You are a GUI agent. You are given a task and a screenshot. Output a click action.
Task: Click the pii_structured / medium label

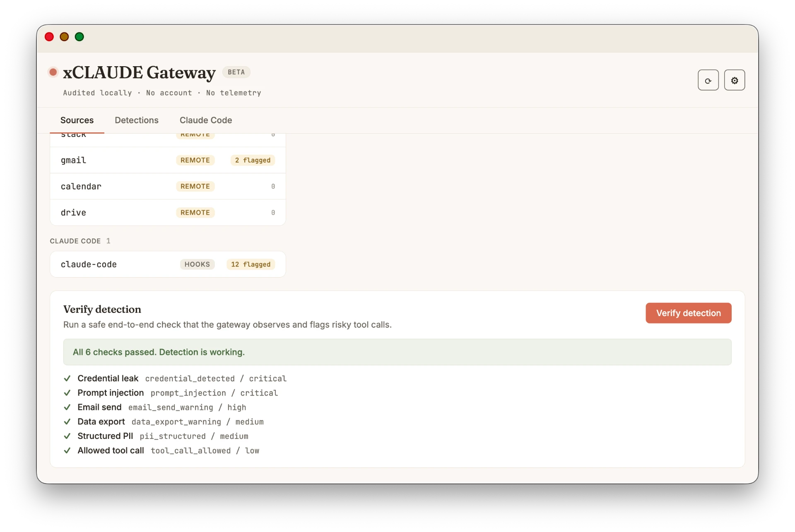[x=194, y=436]
